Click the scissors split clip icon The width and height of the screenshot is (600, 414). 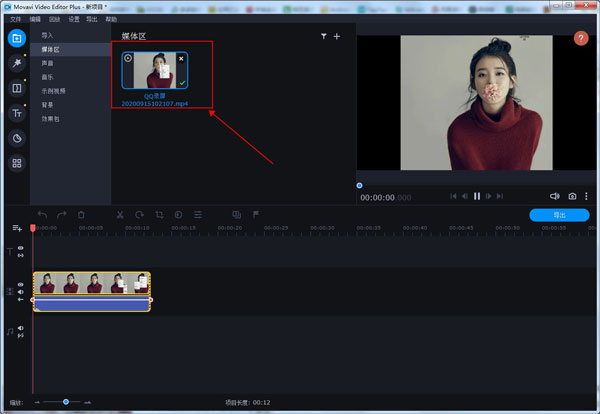pos(119,214)
